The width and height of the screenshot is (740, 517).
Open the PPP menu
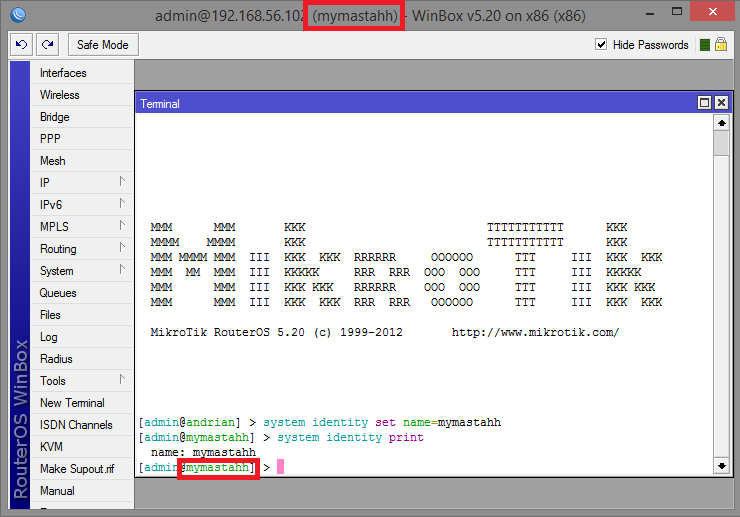pyautogui.click(x=82, y=139)
